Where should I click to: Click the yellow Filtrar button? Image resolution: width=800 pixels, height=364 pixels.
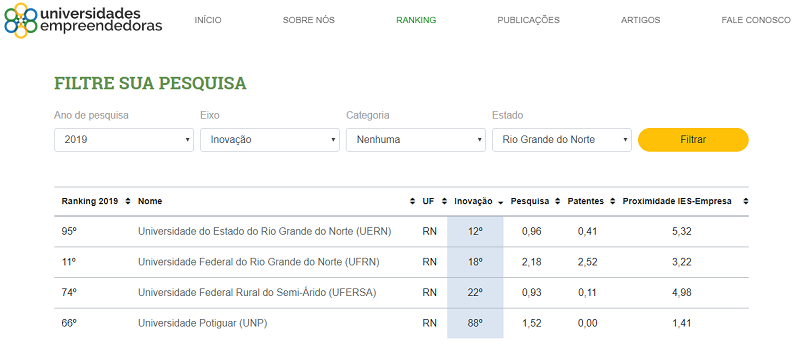click(x=693, y=139)
